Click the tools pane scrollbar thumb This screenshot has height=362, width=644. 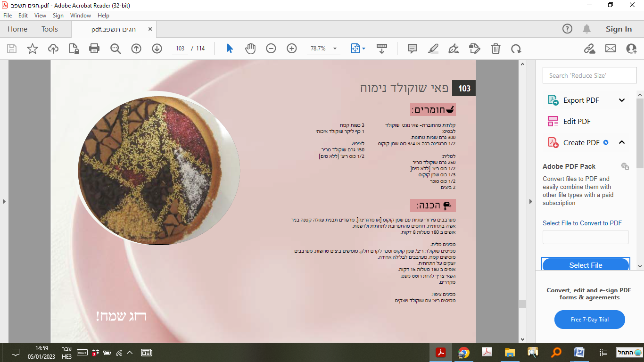(x=640, y=134)
